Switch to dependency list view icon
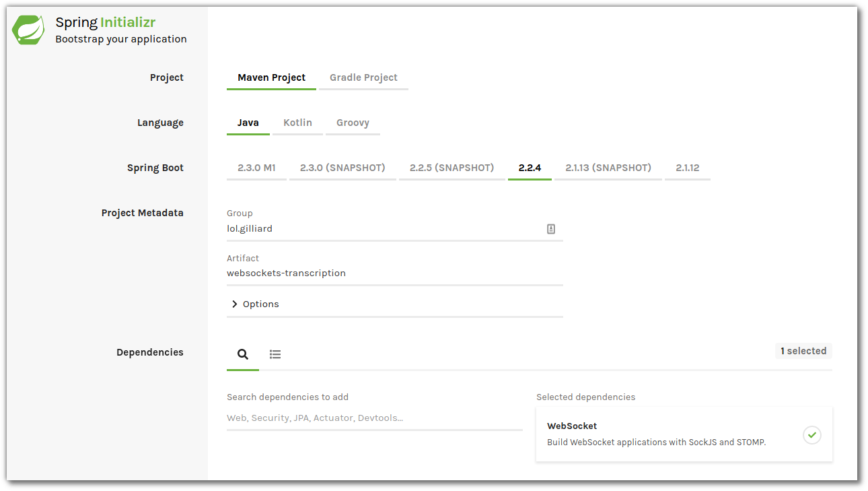The image size is (868, 491). [275, 354]
